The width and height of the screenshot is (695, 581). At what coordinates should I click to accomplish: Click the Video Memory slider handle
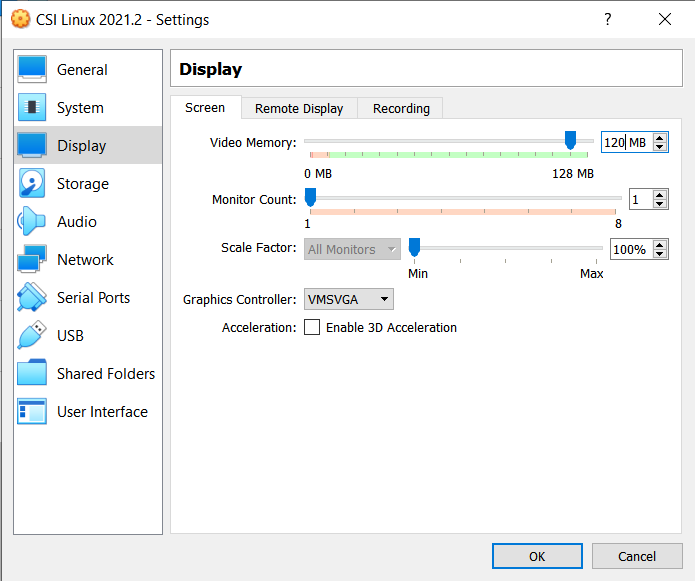570,140
